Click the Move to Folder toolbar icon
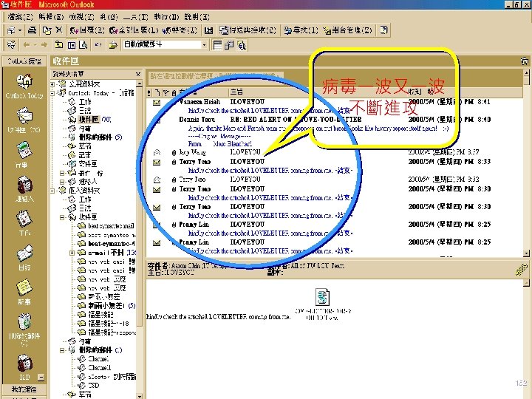Image resolution: width=532 pixels, height=399 pixels. pos(47,30)
